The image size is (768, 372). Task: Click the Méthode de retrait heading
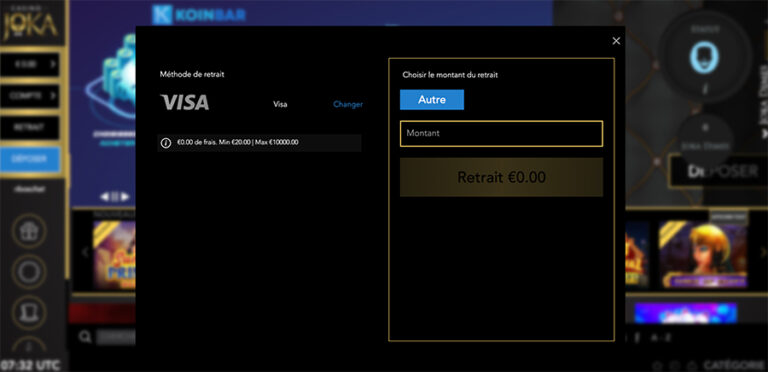coord(192,74)
